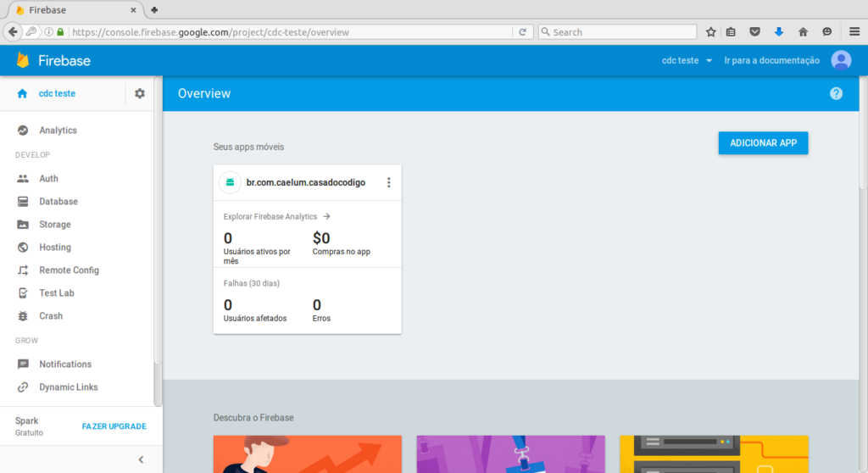Click the Firebase flame logo
The height and width of the screenshot is (473, 868).
click(23, 60)
